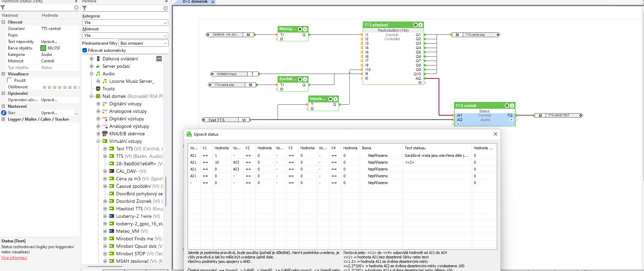Click gear icon on Zpoždě... block

300,79
